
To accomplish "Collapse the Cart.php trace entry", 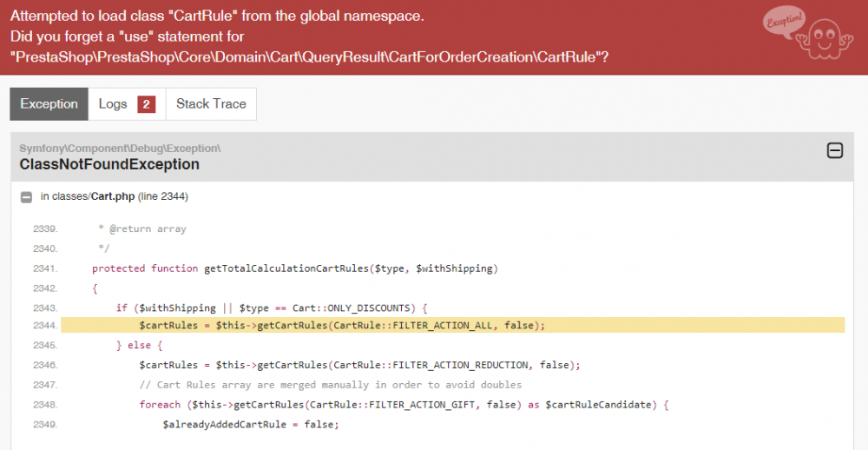I will pos(27,196).
